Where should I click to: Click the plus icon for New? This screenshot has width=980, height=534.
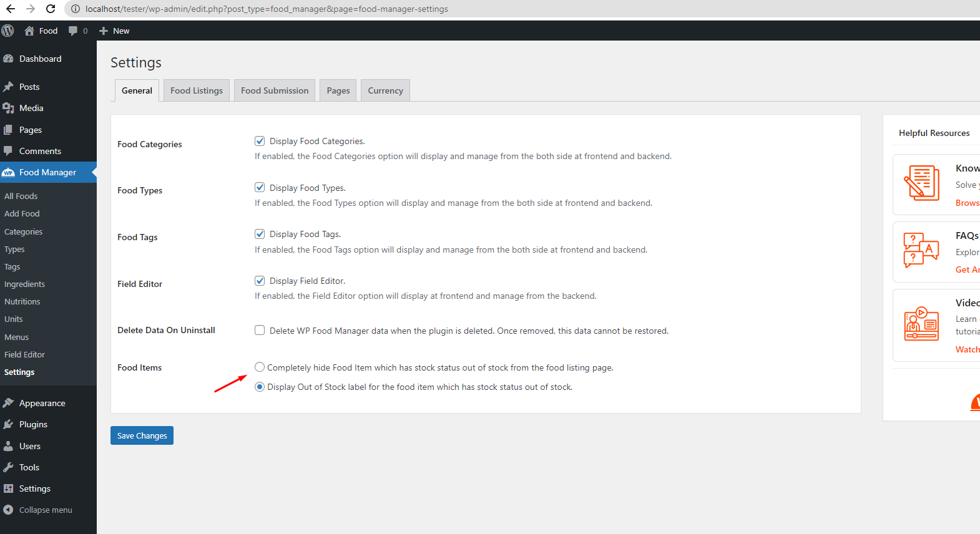click(x=104, y=31)
